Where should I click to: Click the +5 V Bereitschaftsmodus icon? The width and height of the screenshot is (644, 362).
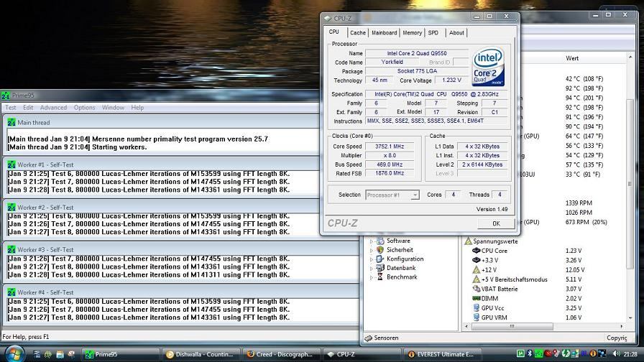pyautogui.click(x=477, y=279)
